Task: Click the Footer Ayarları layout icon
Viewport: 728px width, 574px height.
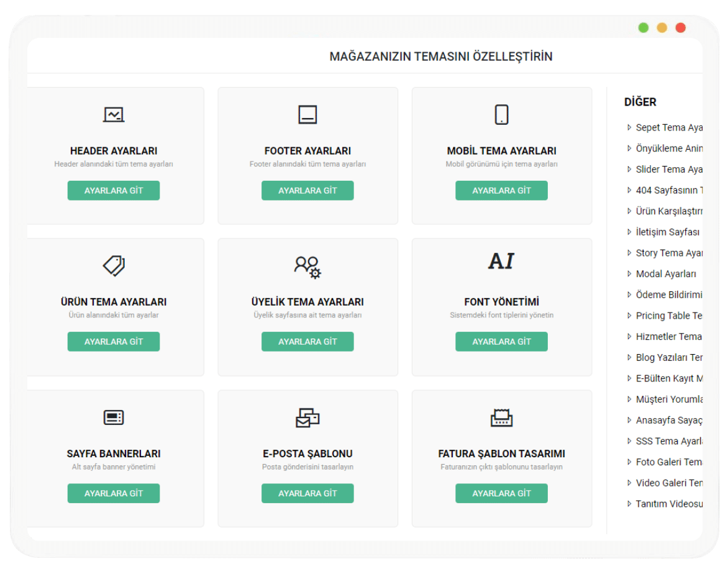Action: click(x=307, y=115)
